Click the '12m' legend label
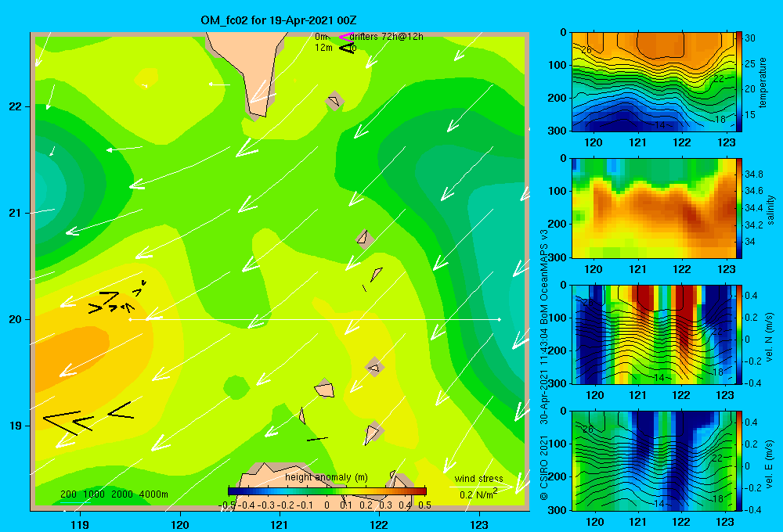Screen dimensions: 783x532 (323, 48)
